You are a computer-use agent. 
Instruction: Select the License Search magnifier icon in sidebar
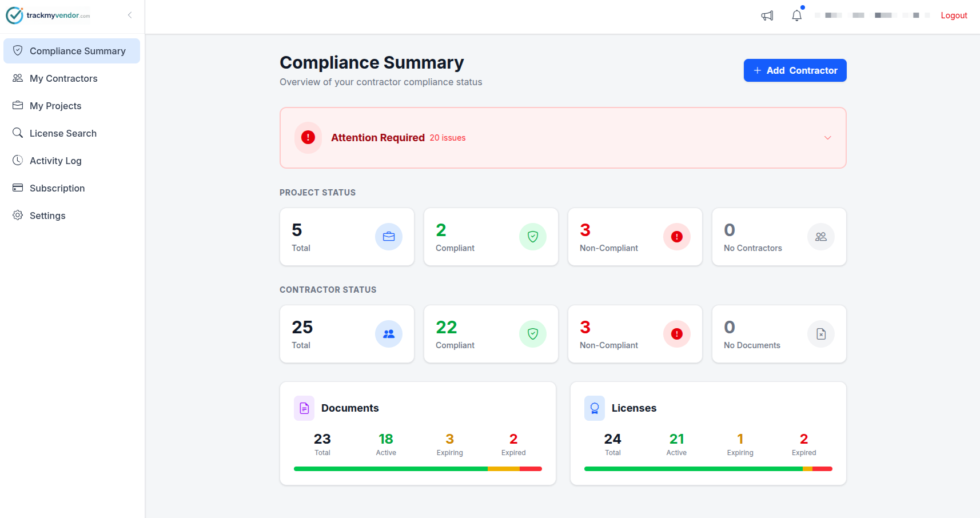tap(18, 133)
